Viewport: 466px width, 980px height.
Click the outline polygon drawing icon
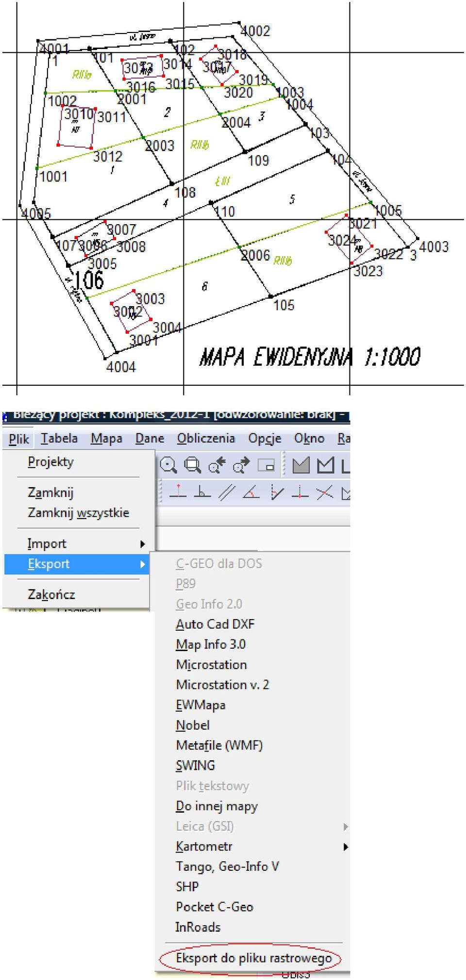(325, 465)
